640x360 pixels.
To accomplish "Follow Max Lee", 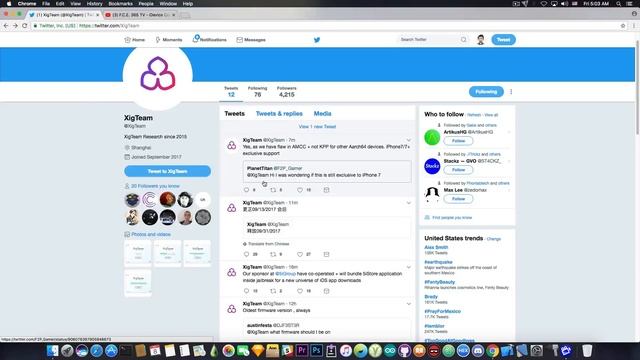I will coord(458,199).
